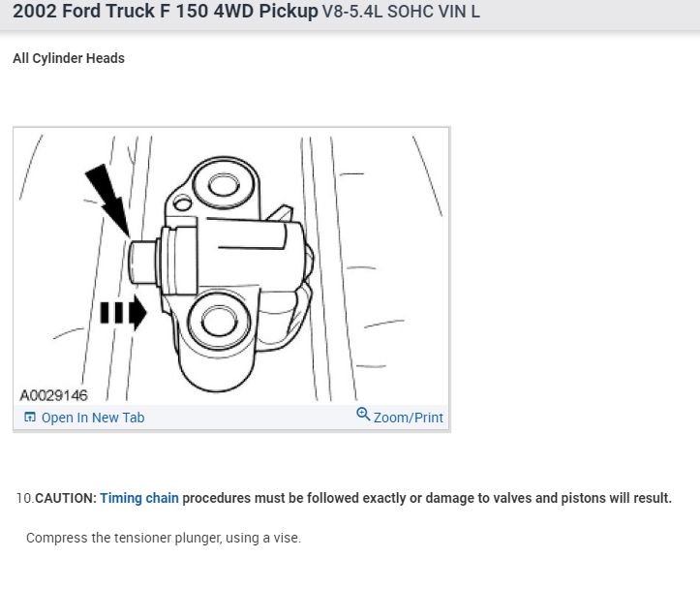
Task: Click the Compress the tensioner plunger instruction
Action: (x=164, y=538)
